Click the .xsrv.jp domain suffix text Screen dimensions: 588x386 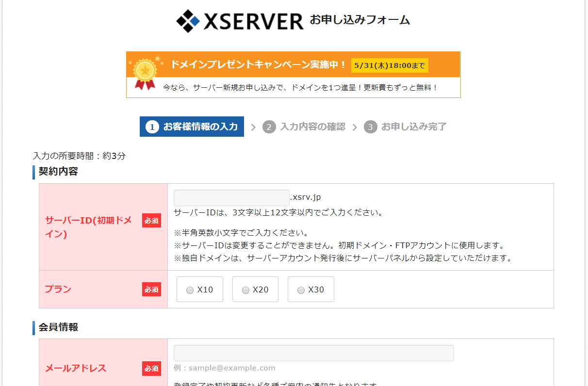pos(306,197)
